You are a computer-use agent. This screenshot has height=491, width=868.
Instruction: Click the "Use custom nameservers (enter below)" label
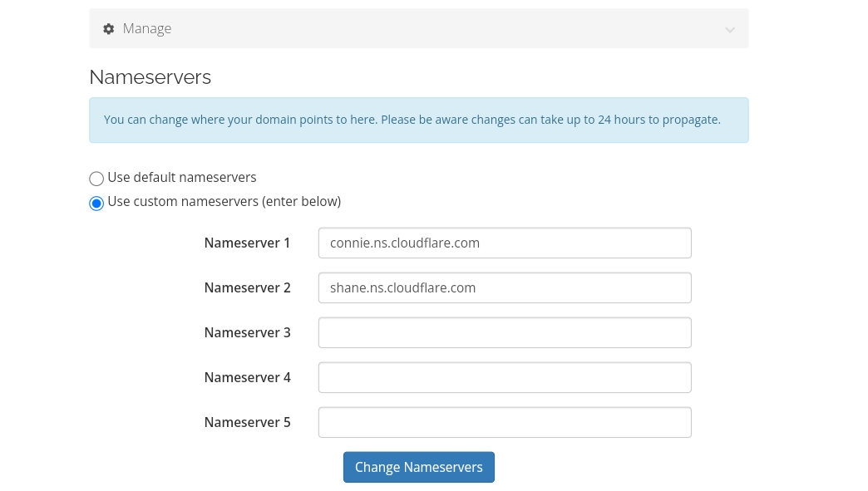click(x=224, y=201)
